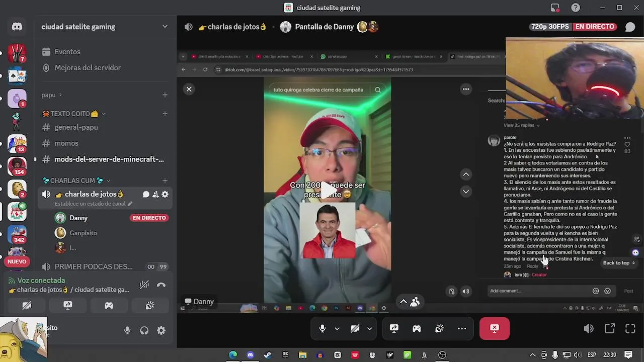Viewport: 644px width, 362px height.
Task: Expand the ciudad satelite gaming server menu
Action: click(165, 27)
